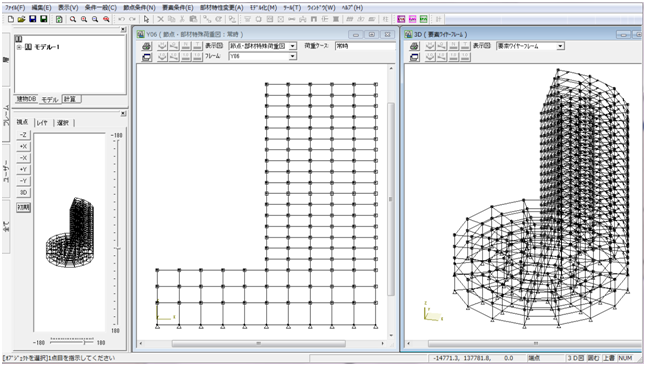646x366 pixels.
Task: Open the ファイル(F) menu
Action: tap(15, 7)
